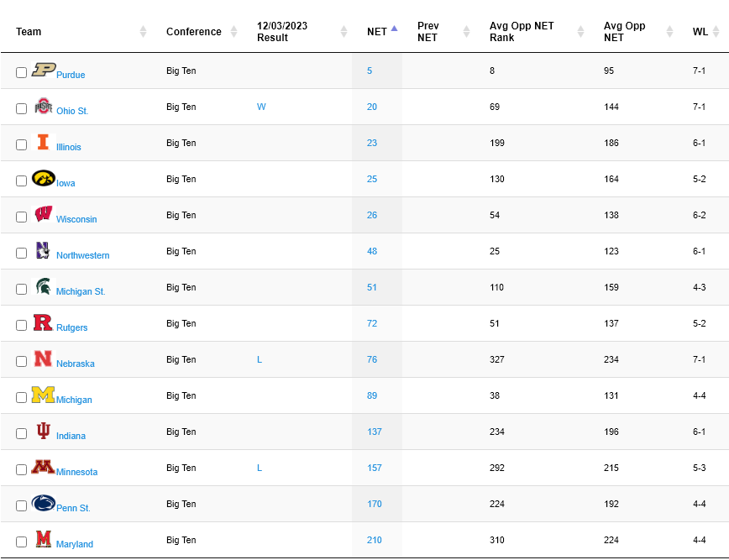
Task: Tick the checkbox beside Indiana
Action: [x=21, y=433]
